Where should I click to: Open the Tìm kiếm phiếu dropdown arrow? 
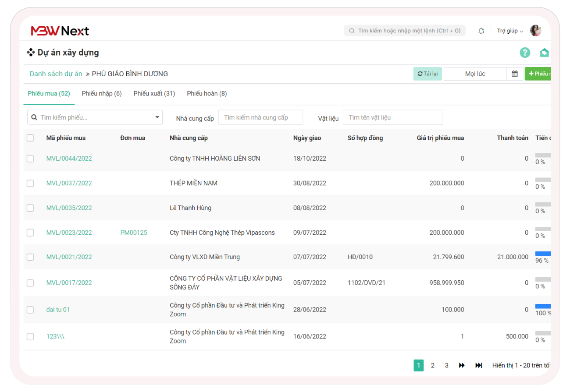click(x=157, y=117)
